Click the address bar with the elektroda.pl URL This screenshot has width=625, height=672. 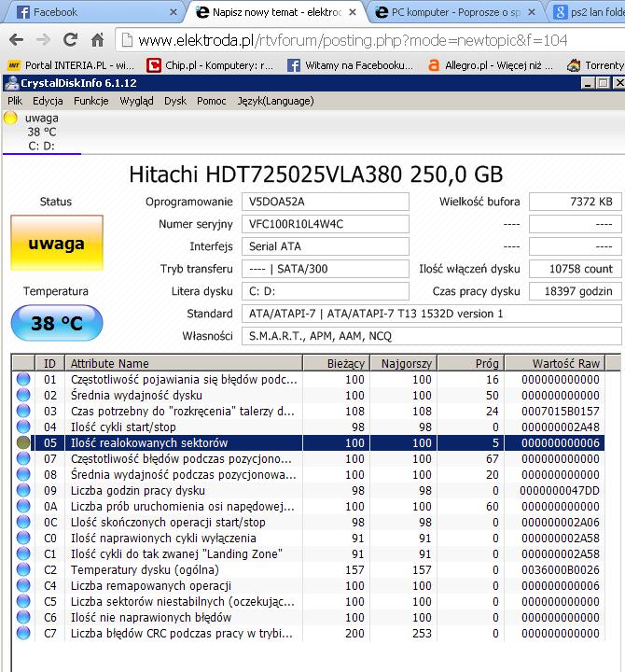[370, 40]
